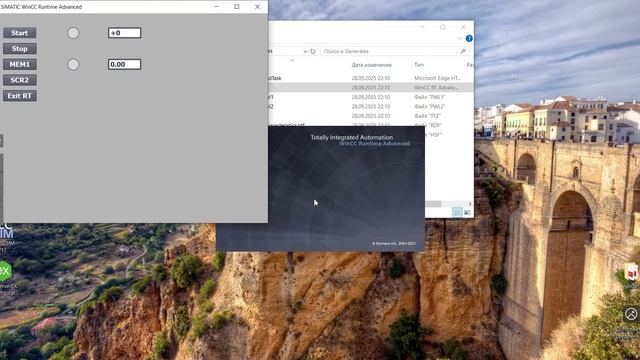Select the Microsoft Edge HT... file row
This screenshot has height=360, width=640.
[x=371, y=78]
